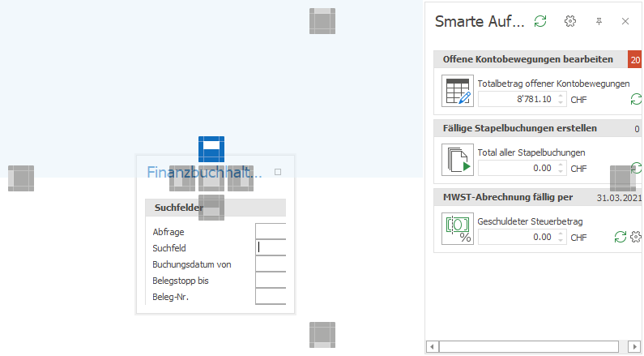Open Smarte Aufgaben panel settings gear

tap(570, 21)
